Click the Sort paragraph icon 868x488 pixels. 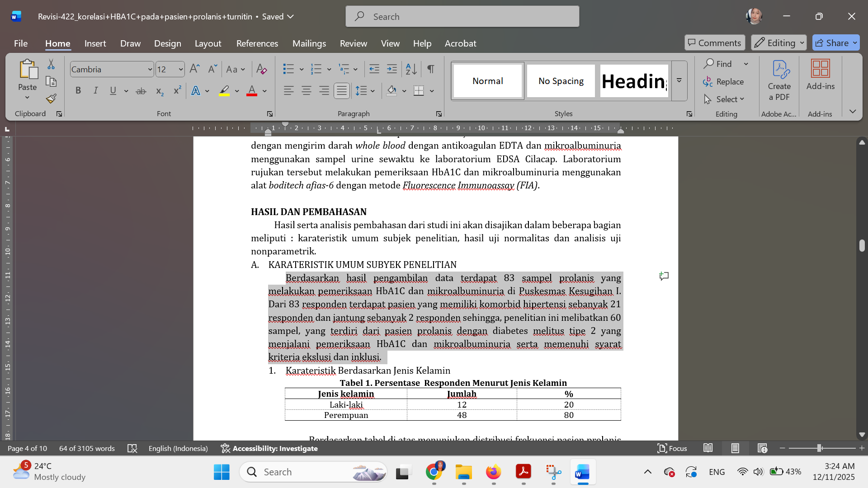411,69
